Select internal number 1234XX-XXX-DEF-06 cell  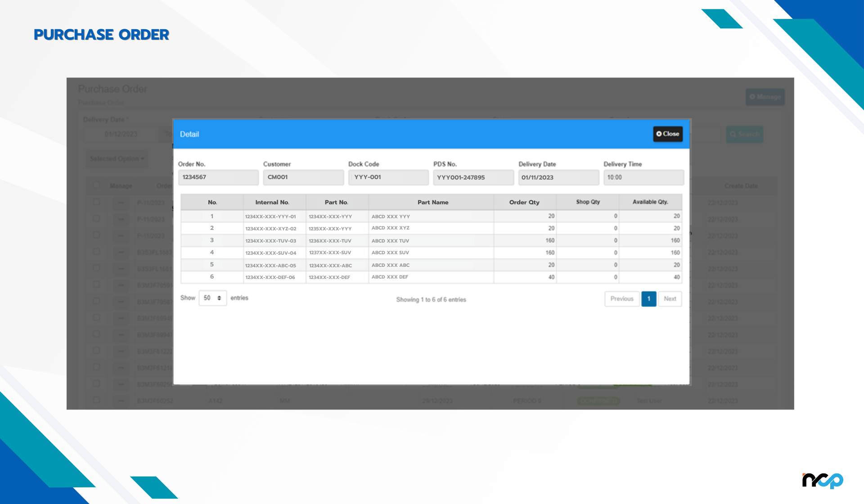(x=275, y=277)
